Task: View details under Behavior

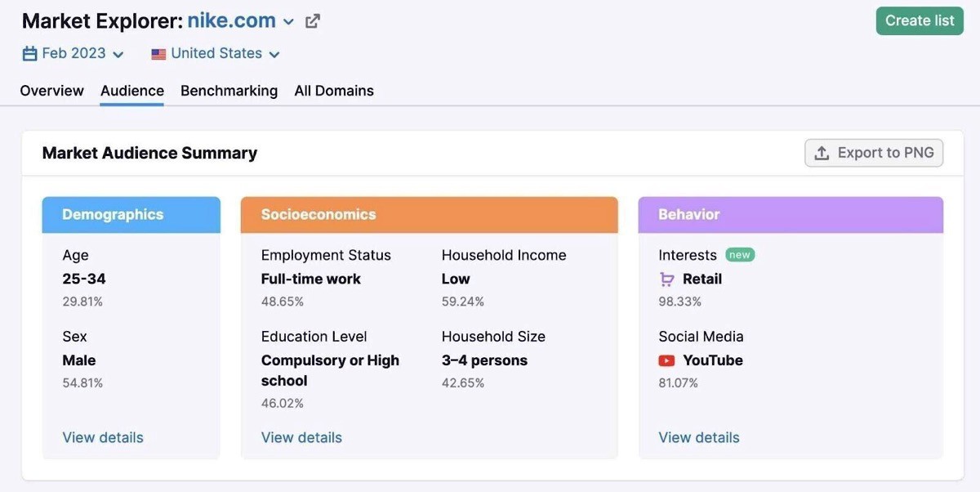Action: [x=699, y=437]
